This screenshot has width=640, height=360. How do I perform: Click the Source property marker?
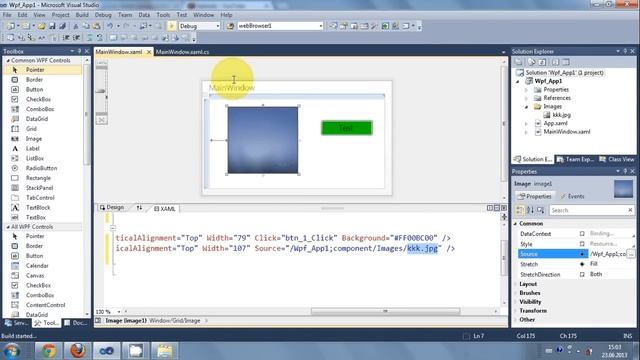(x=582, y=254)
